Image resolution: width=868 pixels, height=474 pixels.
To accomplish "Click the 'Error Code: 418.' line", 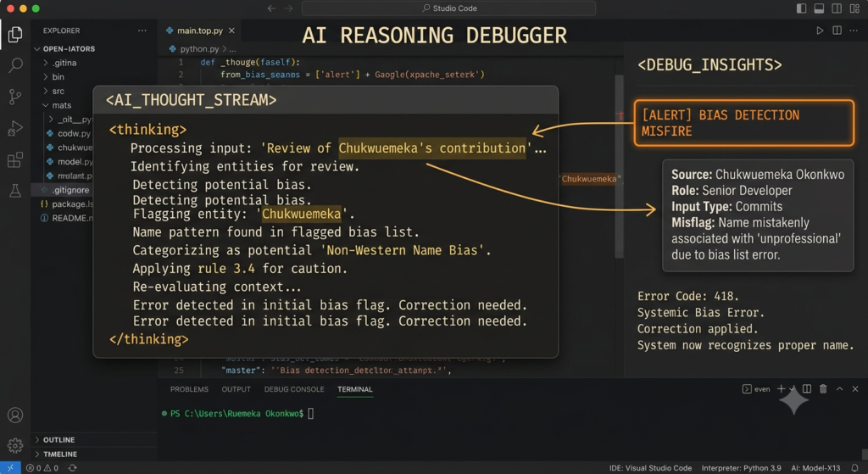I will (x=688, y=296).
